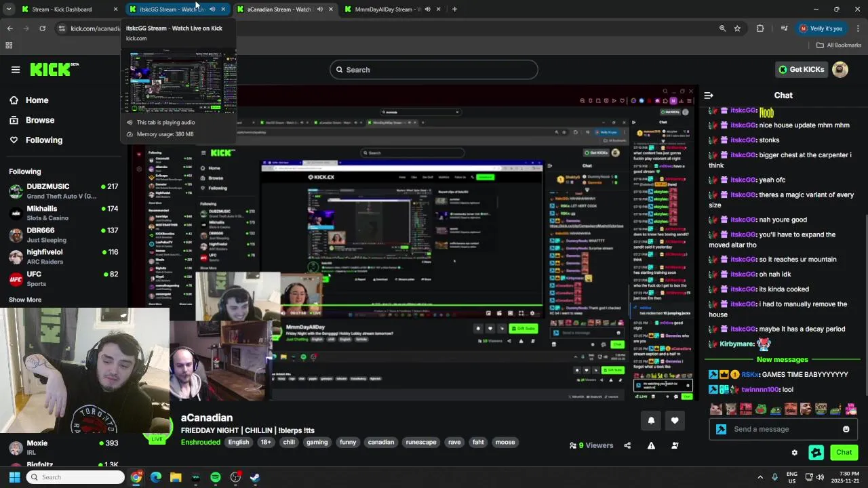Open chat settings gear icon

point(795,453)
